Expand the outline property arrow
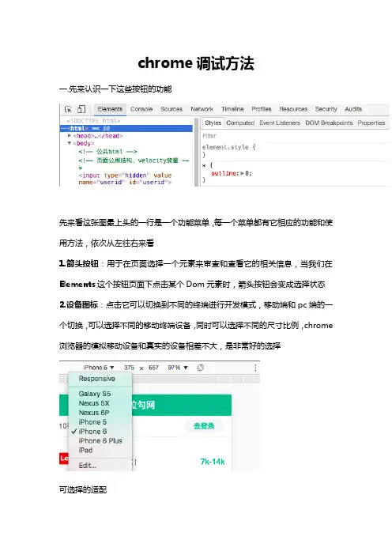 (x=243, y=173)
